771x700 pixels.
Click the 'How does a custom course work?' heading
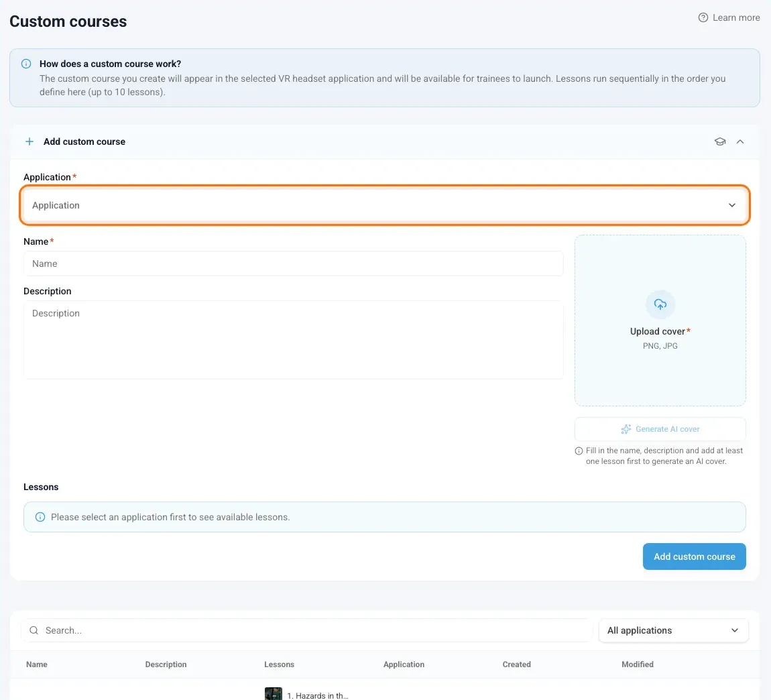pyautogui.click(x=110, y=64)
